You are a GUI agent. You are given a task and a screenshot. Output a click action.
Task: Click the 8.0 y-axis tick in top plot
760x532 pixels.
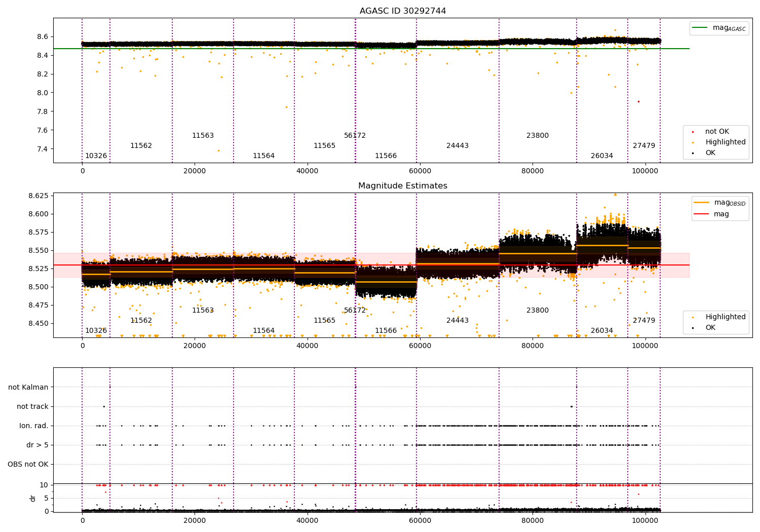42,93
